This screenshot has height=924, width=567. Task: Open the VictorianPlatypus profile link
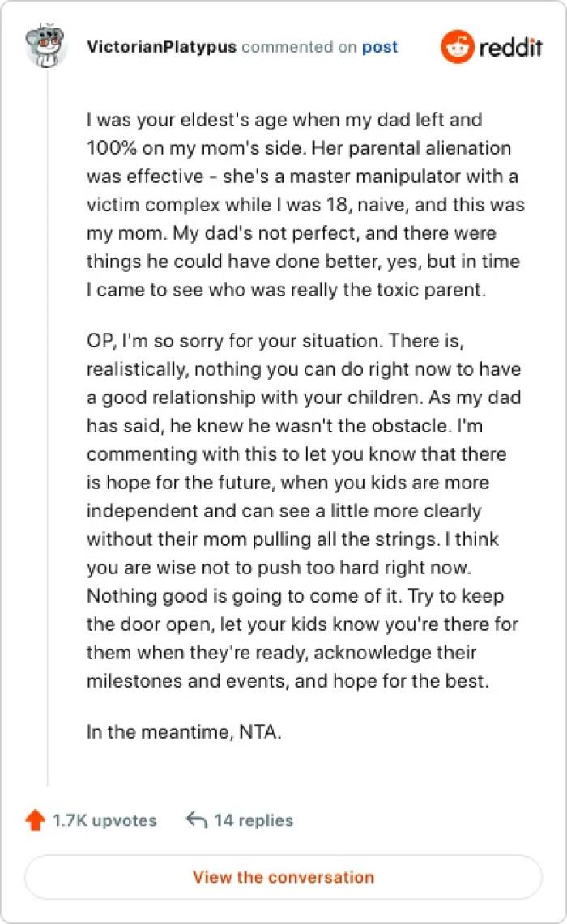coord(161,47)
